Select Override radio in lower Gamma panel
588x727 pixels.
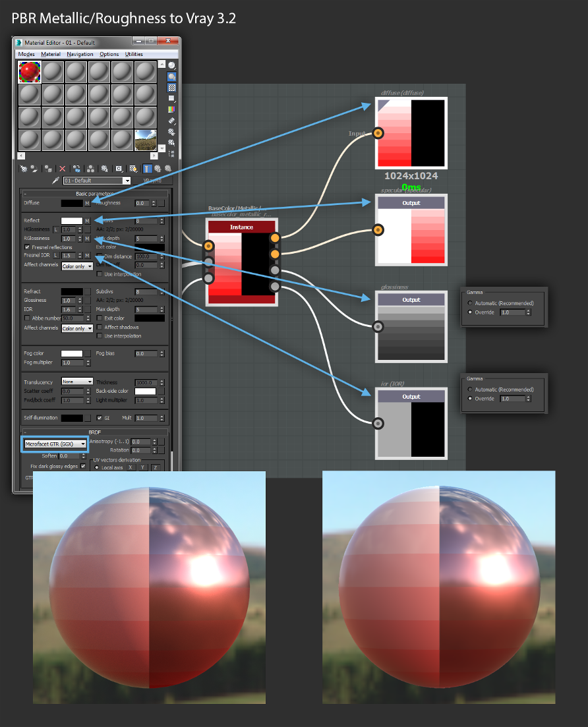(x=470, y=398)
